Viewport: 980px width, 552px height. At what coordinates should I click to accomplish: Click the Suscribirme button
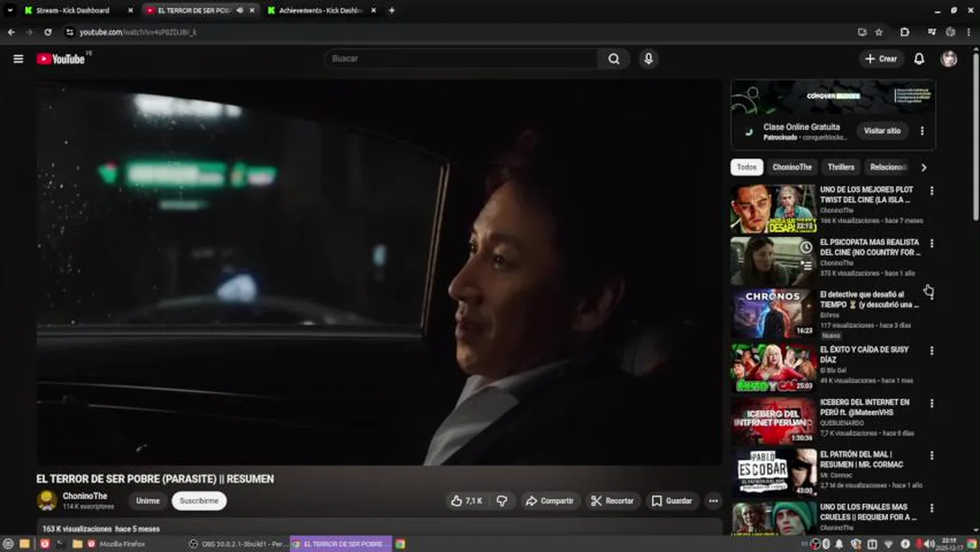tap(199, 501)
